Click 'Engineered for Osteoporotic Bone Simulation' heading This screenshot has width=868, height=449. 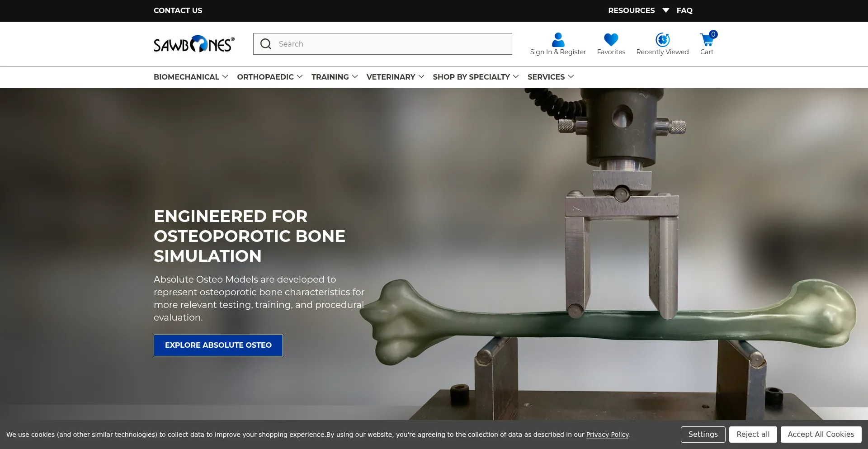250,236
